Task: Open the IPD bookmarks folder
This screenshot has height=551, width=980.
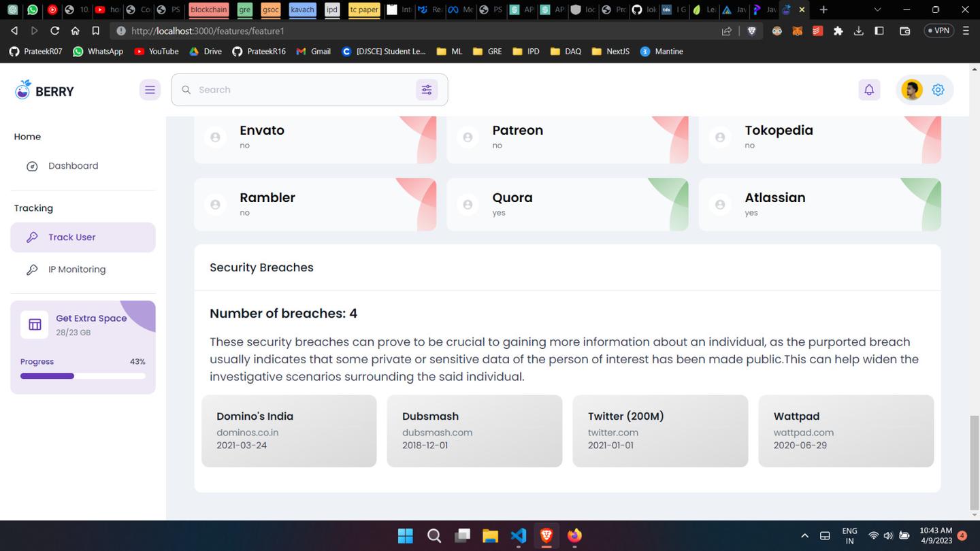Action: tap(526, 51)
